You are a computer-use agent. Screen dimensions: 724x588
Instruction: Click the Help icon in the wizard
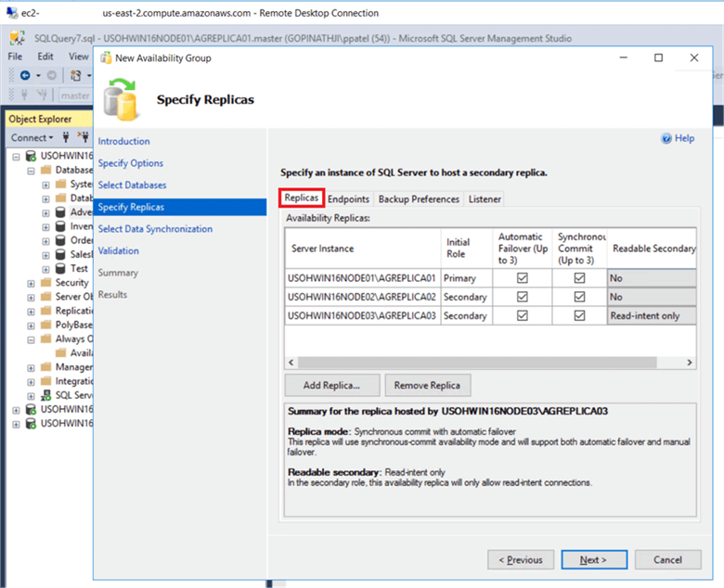pos(666,138)
